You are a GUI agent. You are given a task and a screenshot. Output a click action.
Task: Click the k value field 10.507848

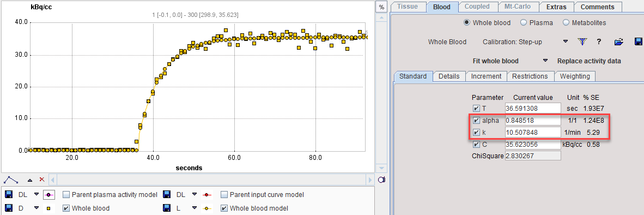click(x=533, y=133)
